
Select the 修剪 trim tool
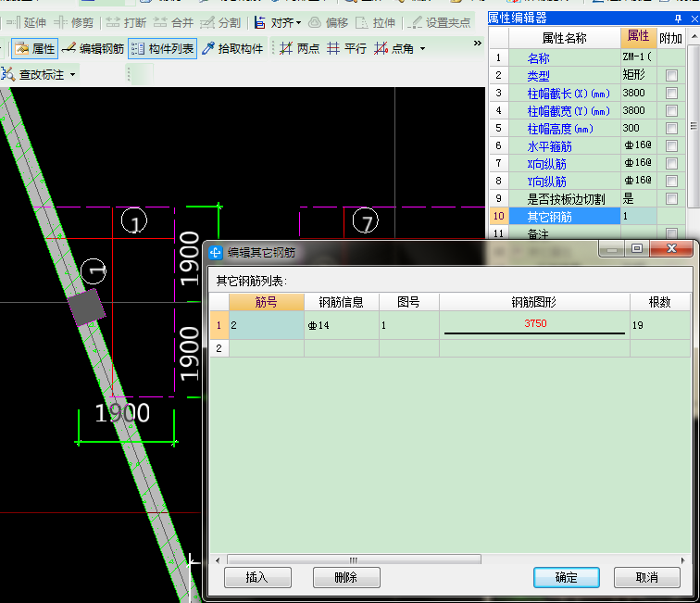click(x=74, y=22)
